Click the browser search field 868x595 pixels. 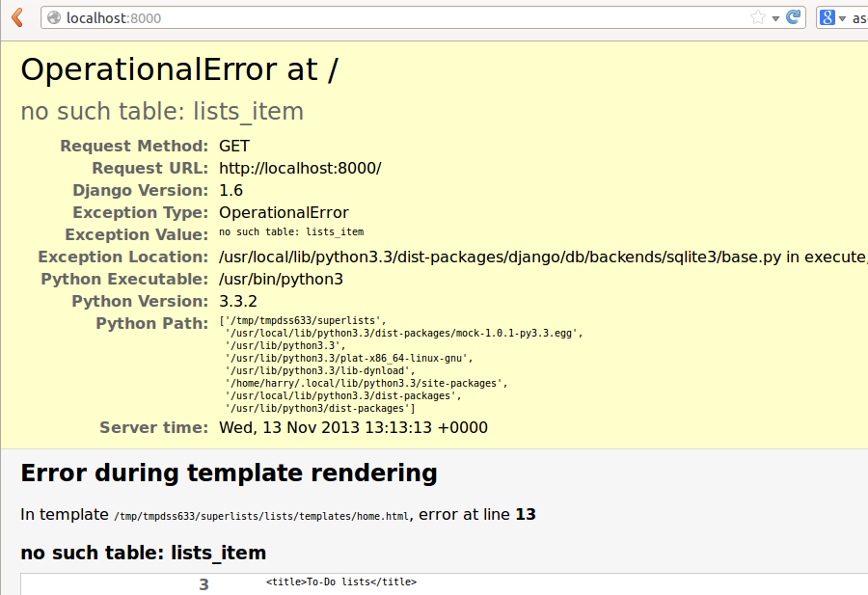click(861, 16)
